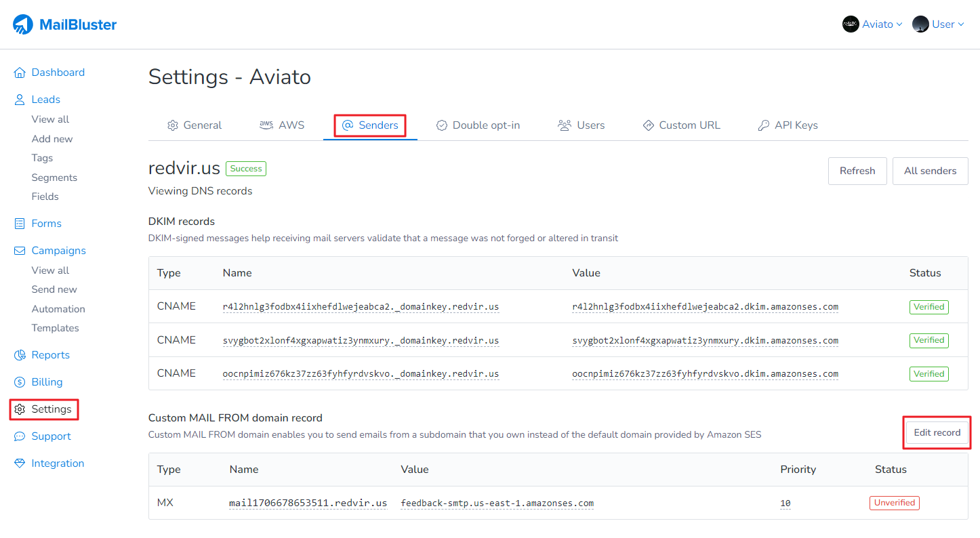Open the Double opt-in tab
Viewport: 980px width, 538px height.
click(478, 125)
